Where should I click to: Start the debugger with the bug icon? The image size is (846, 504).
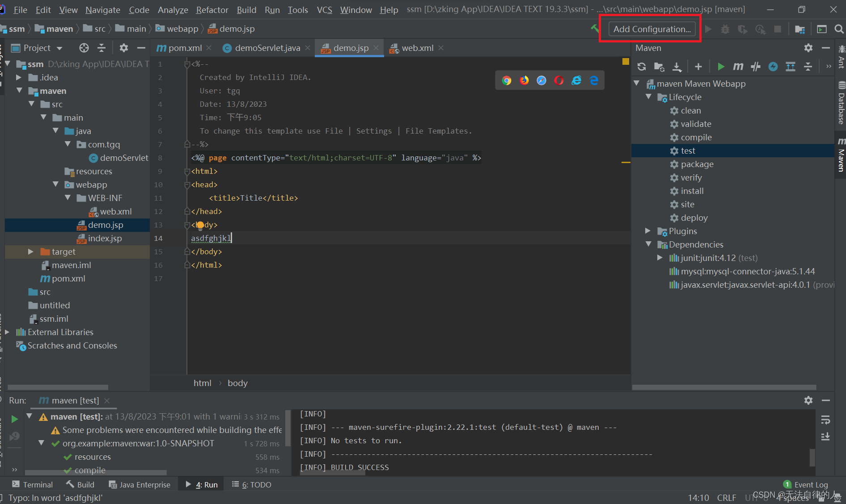[725, 29]
